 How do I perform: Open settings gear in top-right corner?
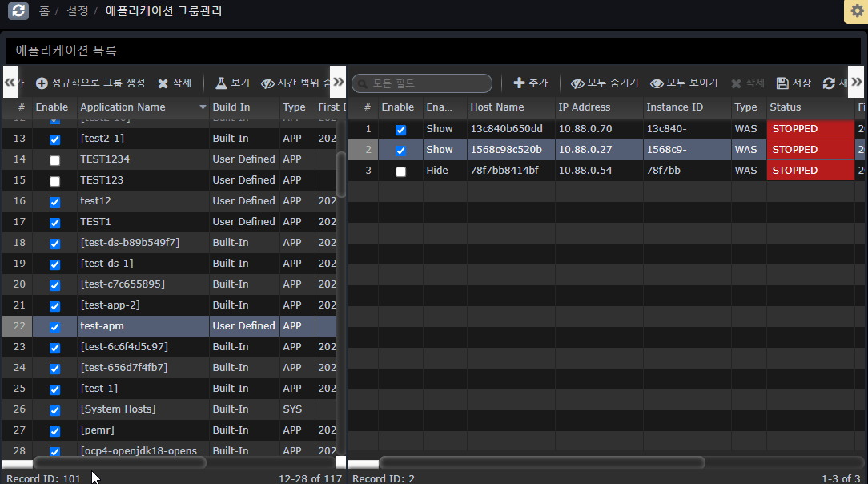[x=857, y=11]
